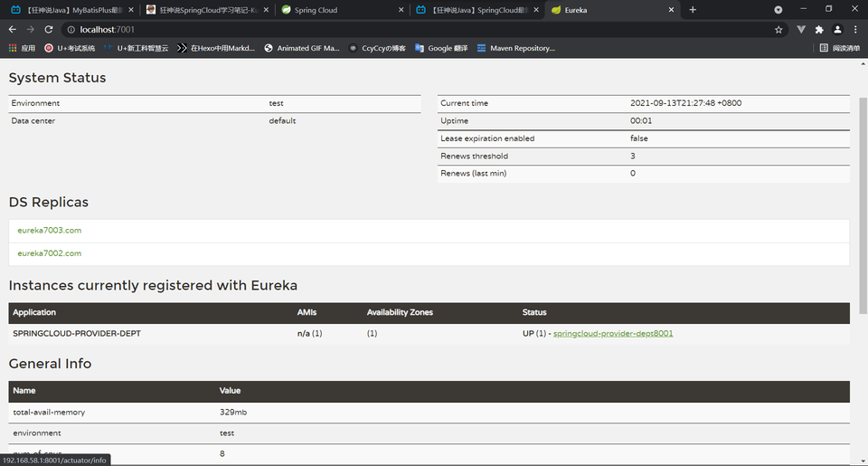Open the 在Hexo中用Markd... bookmark
This screenshot has height=466, width=868.
pyautogui.click(x=216, y=48)
